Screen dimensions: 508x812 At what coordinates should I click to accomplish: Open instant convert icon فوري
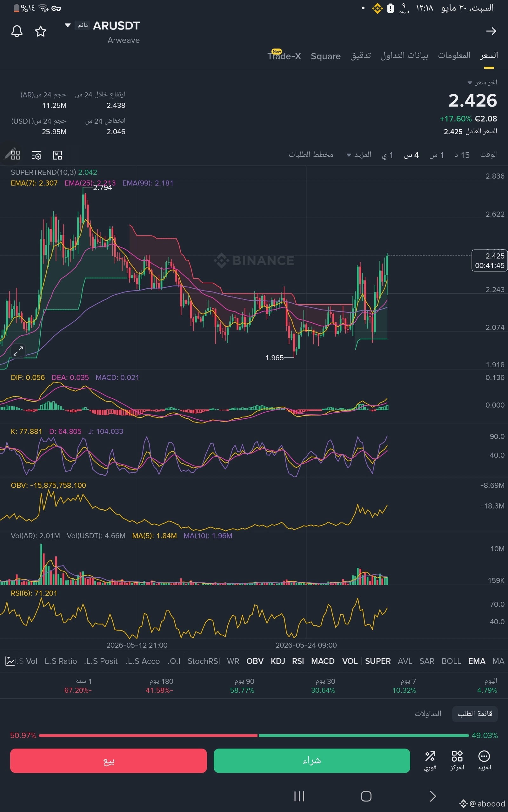[x=430, y=760]
